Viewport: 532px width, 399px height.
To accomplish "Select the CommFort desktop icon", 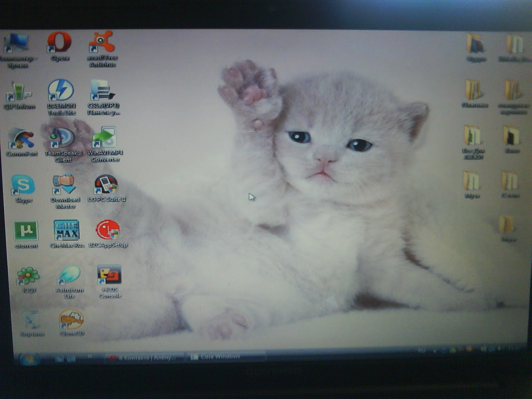I will (21, 139).
